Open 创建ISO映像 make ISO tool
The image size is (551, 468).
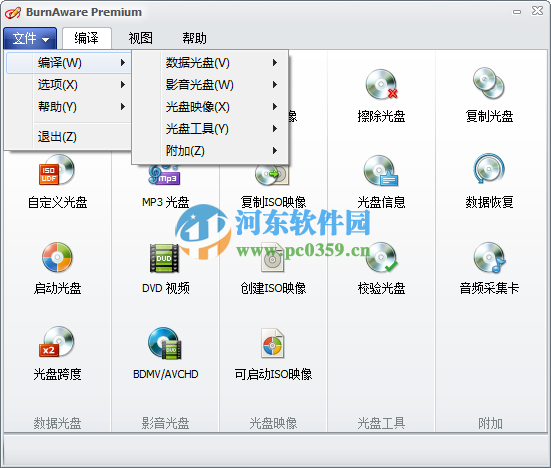coord(273,268)
